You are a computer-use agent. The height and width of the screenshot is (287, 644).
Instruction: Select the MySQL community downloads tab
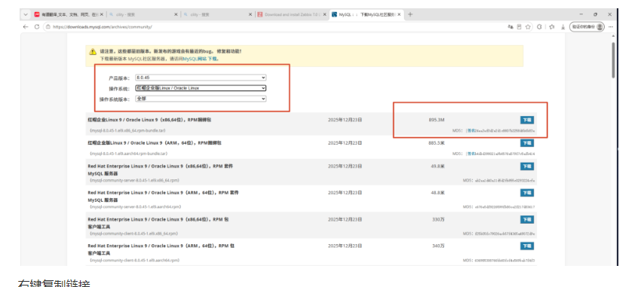[x=366, y=14]
